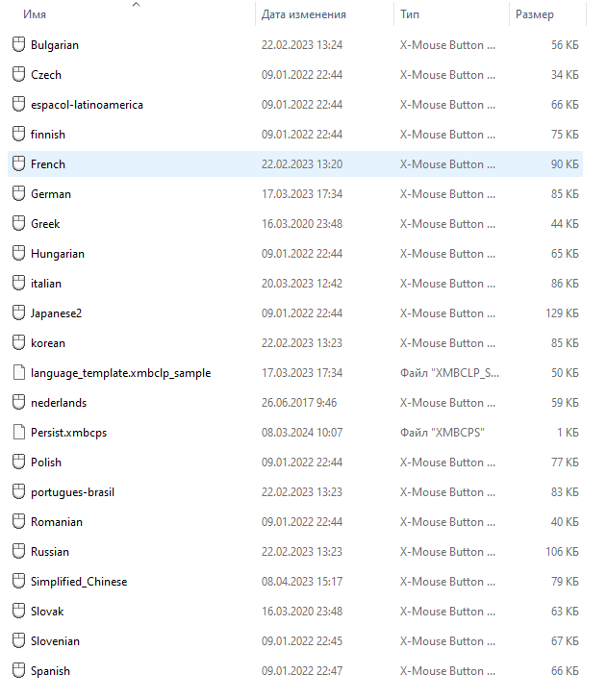Click the 90 КБ size of French
The image size is (606, 700).
click(565, 164)
